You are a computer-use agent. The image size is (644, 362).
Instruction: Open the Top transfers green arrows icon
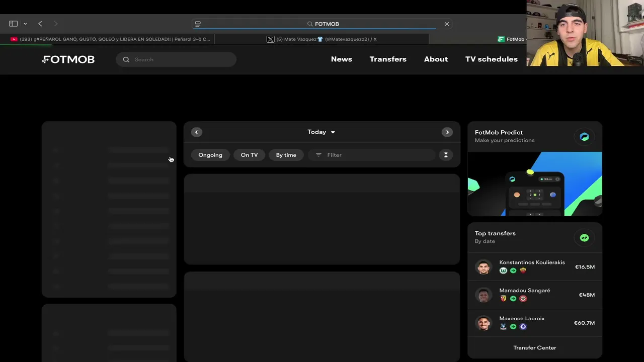point(584,238)
